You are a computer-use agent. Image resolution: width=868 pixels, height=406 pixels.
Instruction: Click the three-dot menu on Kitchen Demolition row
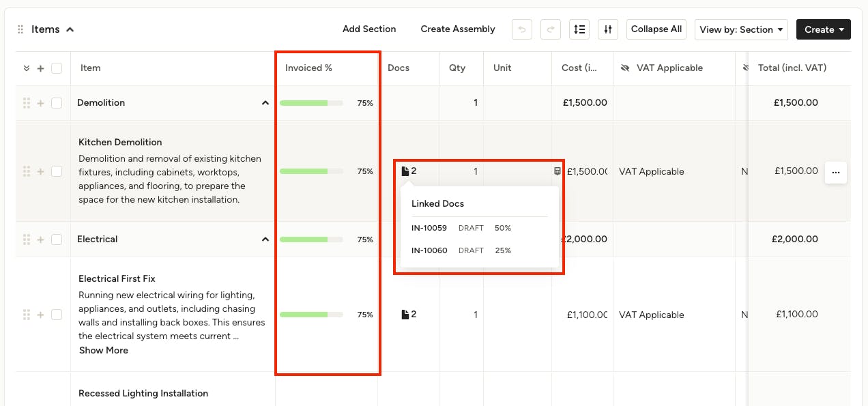836,173
